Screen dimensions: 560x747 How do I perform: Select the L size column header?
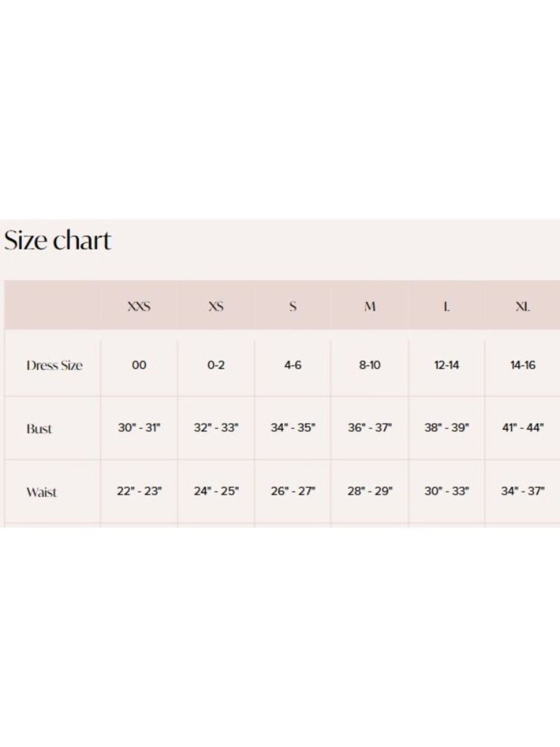pos(446,307)
